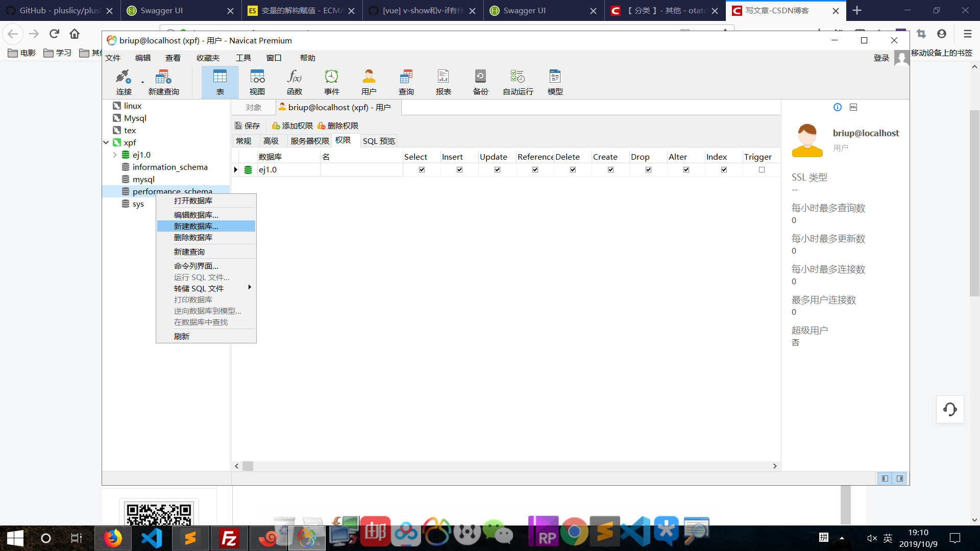The image size is (980, 551).
Task: Open the 模型 toolbar icon
Action: (555, 82)
